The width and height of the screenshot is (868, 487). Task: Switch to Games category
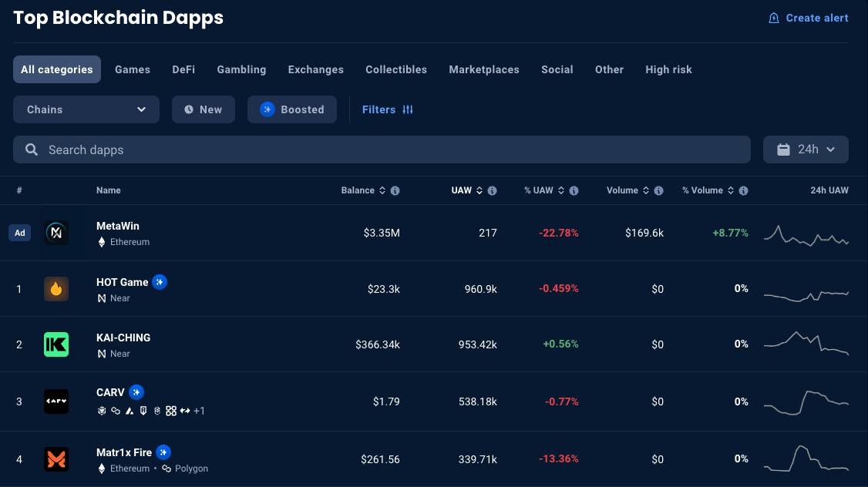point(133,69)
